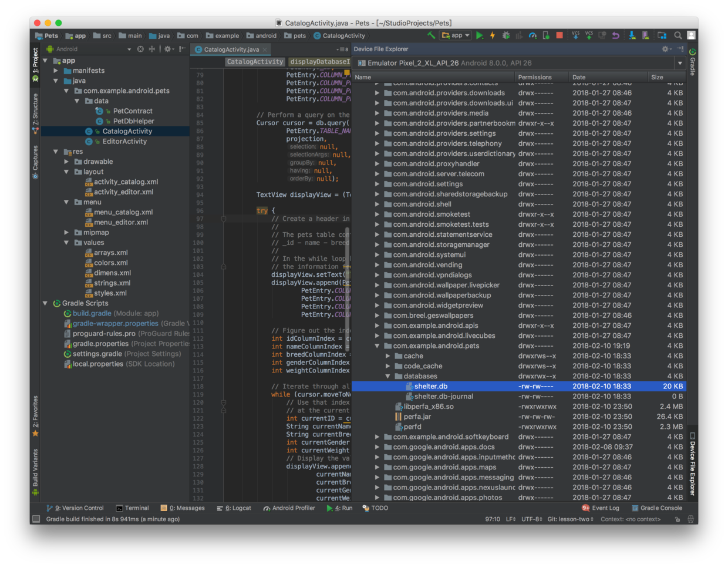Click Attach debugger to Android process icon

click(x=546, y=35)
